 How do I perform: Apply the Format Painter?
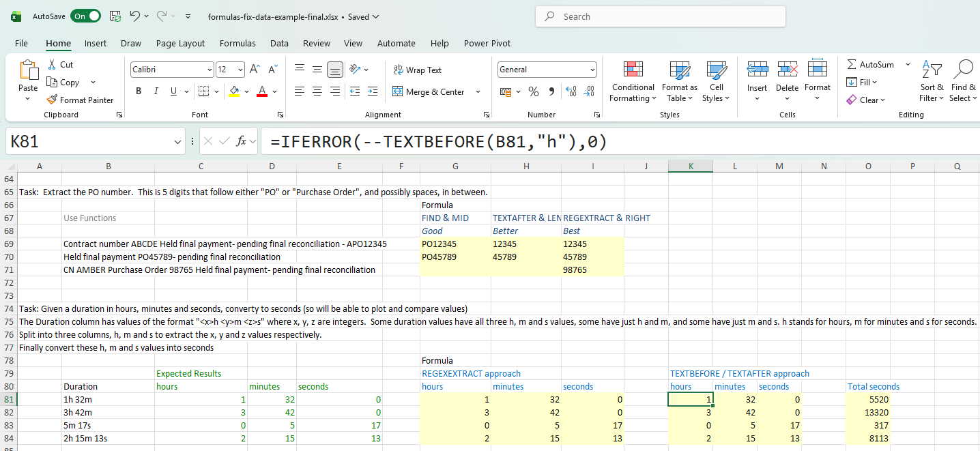tap(81, 99)
